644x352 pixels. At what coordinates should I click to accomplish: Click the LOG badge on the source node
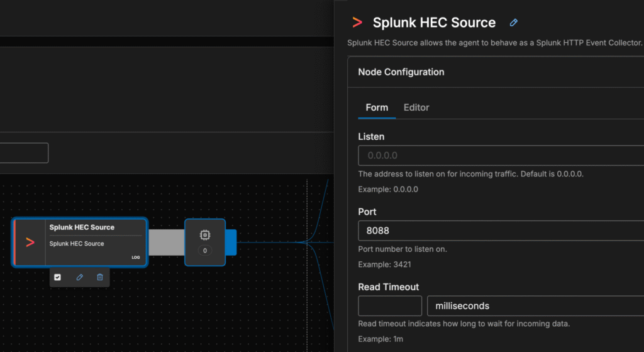tap(136, 258)
